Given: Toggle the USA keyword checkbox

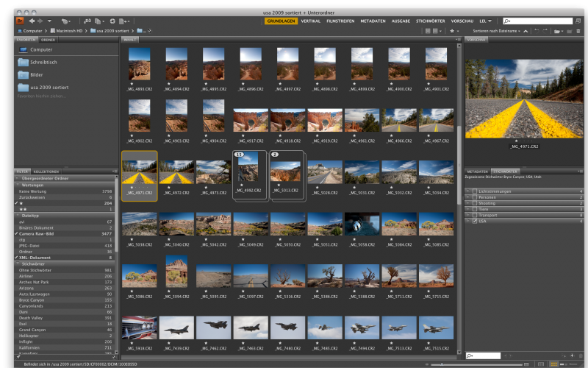Looking at the screenshot, I should pos(475,222).
